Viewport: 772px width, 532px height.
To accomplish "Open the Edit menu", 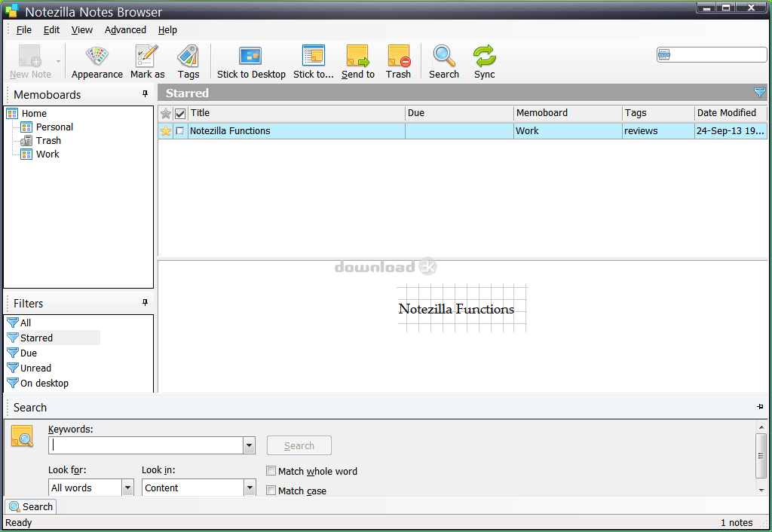I will (51, 30).
